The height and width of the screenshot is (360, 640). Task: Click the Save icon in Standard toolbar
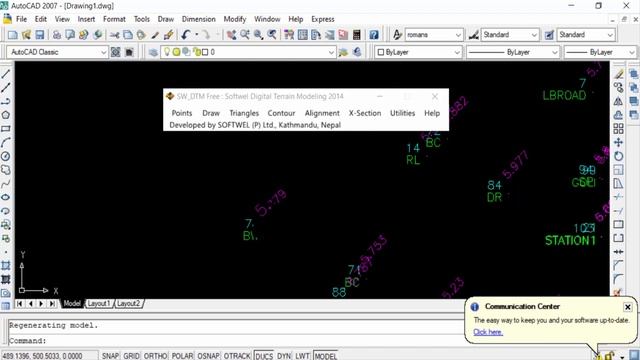[x=40, y=35]
